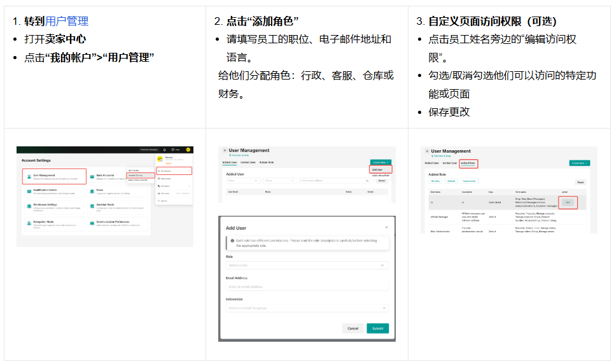Expand the 'Select a role' dropdown
This screenshot has width=614, height=364.
(307, 265)
